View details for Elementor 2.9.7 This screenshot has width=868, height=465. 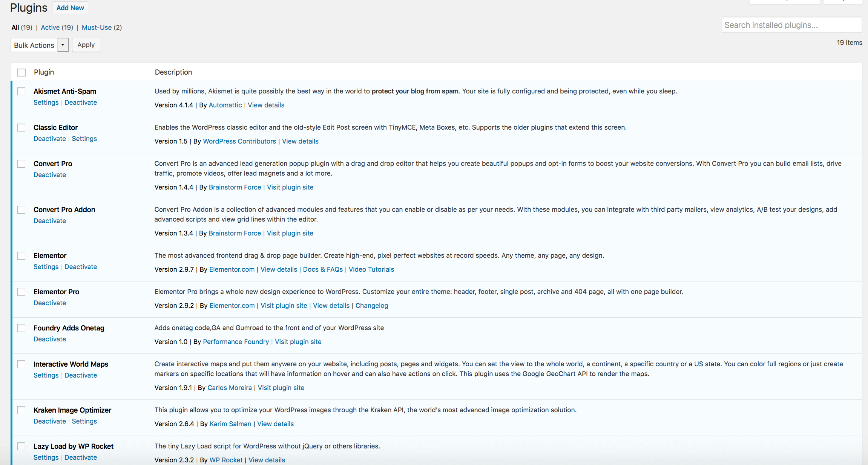click(x=279, y=269)
